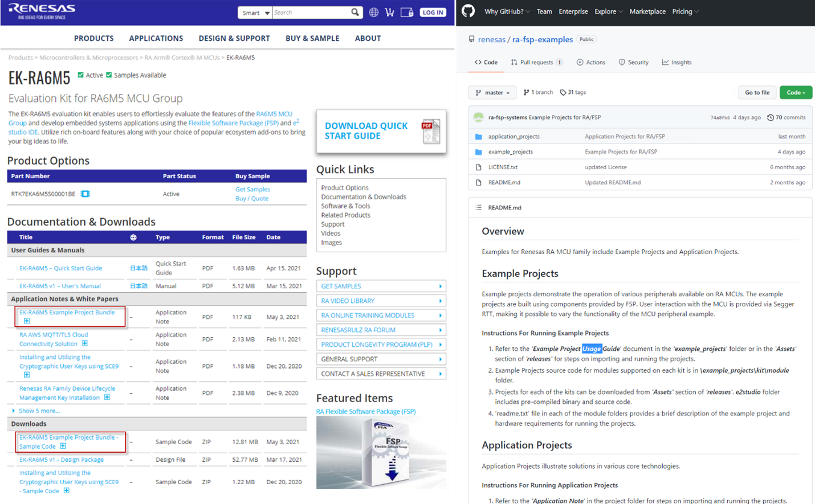The height and width of the screenshot is (504, 815).
Task: Click the PDF icon beside Download Quick Start Guide
Action: (x=431, y=131)
